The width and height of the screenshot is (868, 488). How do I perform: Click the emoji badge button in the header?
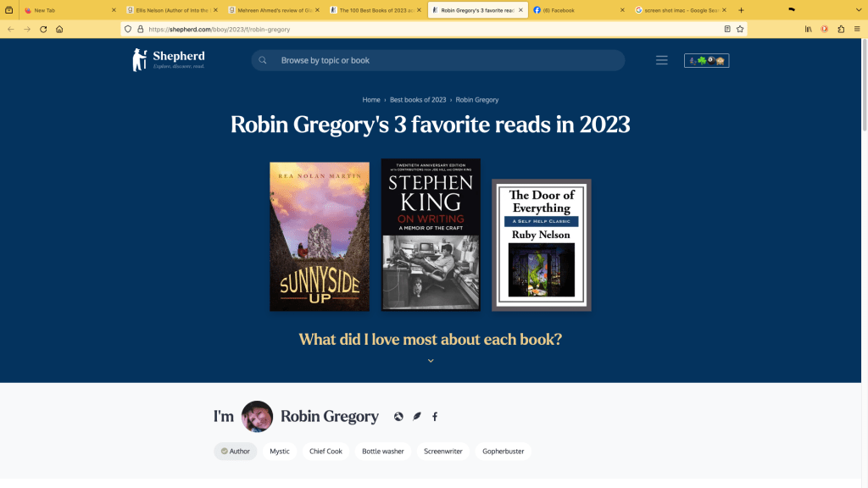point(706,60)
